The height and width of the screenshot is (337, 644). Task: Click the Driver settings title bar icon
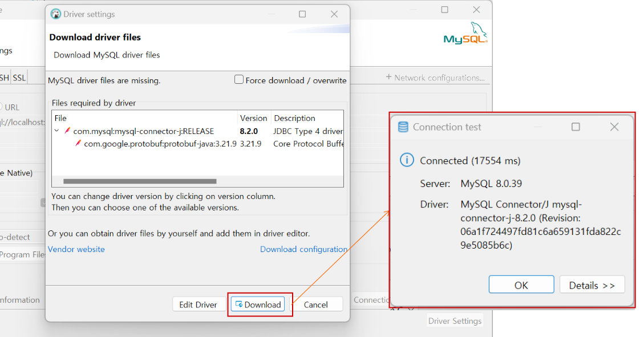pyautogui.click(x=55, y=14)
